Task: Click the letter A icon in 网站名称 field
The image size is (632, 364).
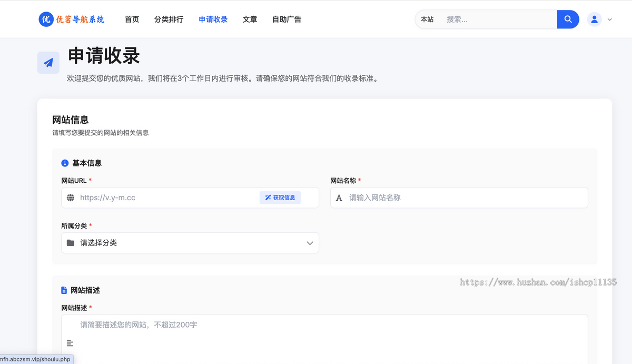Action: tap(339, 198)
